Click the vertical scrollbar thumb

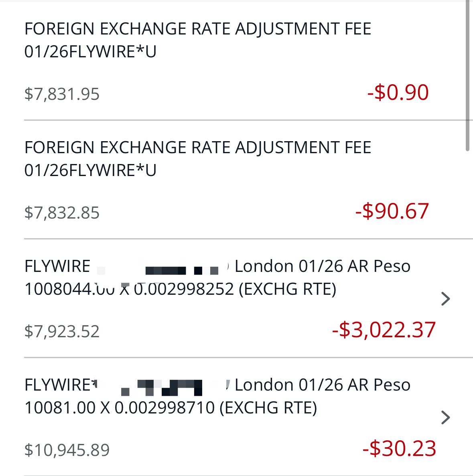point(468,76)
